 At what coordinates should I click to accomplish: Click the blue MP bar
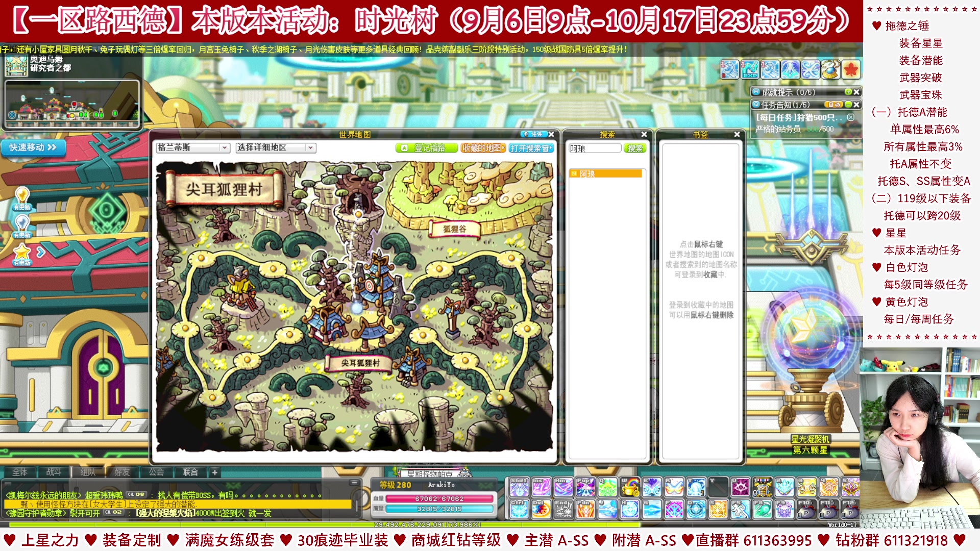439,509
